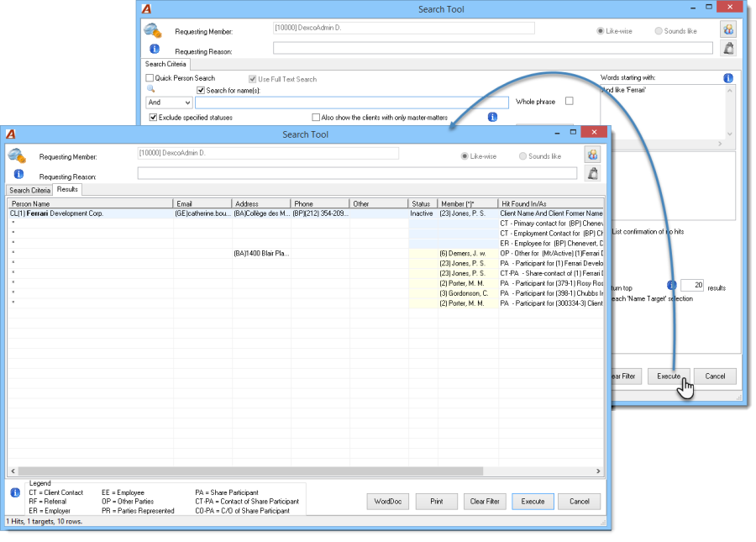Click the app logo in the front window's title bar

[11, 134]
